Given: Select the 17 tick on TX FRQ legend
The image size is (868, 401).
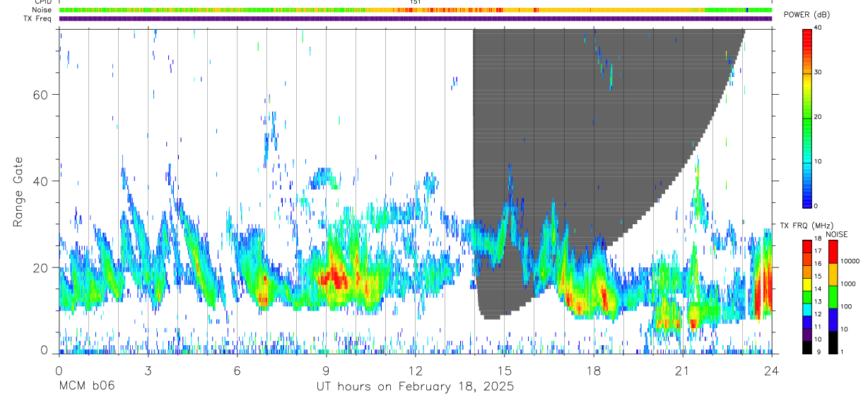Looking at the screenshot, I should coord(819,251).
